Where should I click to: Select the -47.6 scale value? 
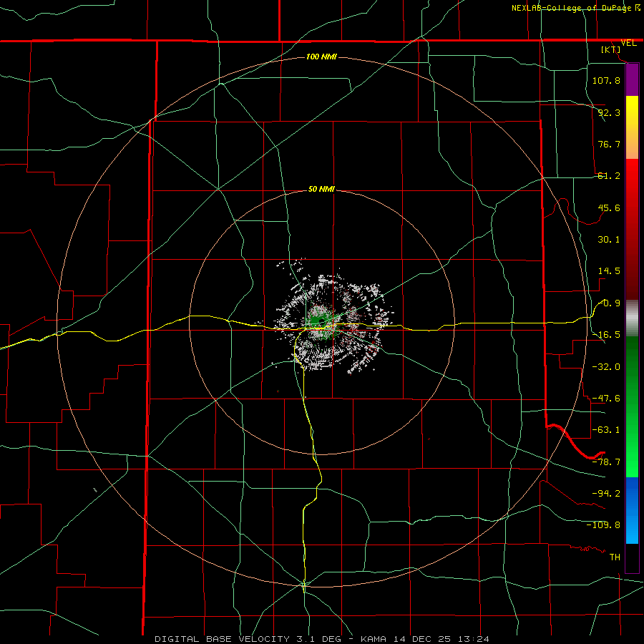coord(606,399)
